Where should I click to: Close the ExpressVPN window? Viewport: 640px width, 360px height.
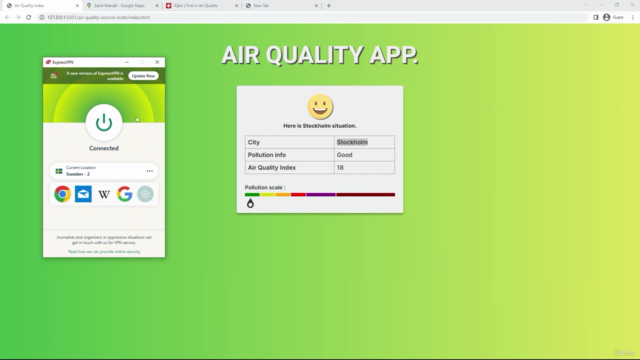(x=157, y=62)
